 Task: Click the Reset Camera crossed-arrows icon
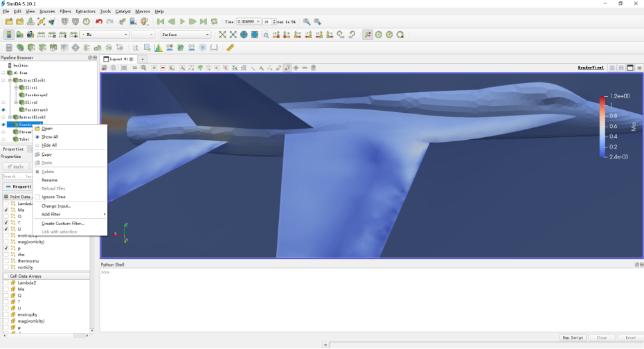(x=222, y=35)
